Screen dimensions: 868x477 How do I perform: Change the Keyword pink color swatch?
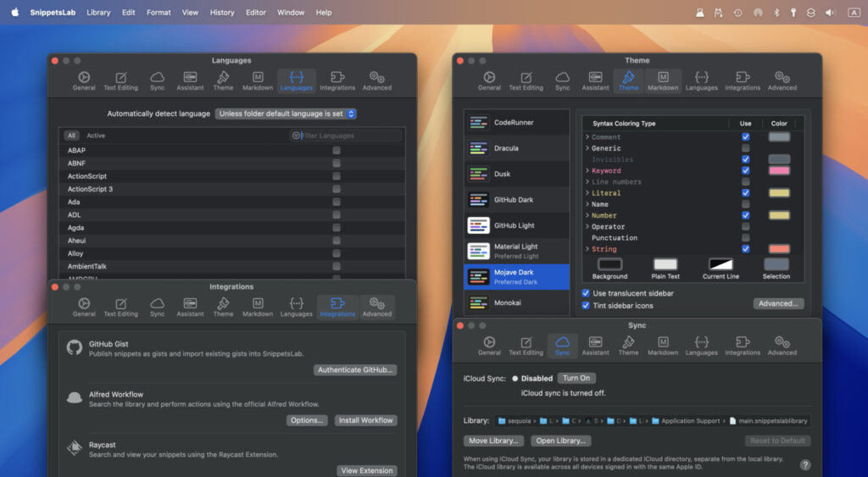(x=779, y=170)
